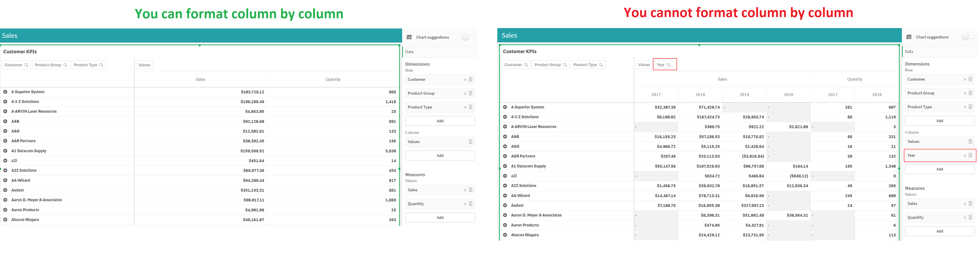Viewport: 980px width, 258px height.
Task: Toggle the left panel's Chart suggestions switch
Action: [468, 37]
